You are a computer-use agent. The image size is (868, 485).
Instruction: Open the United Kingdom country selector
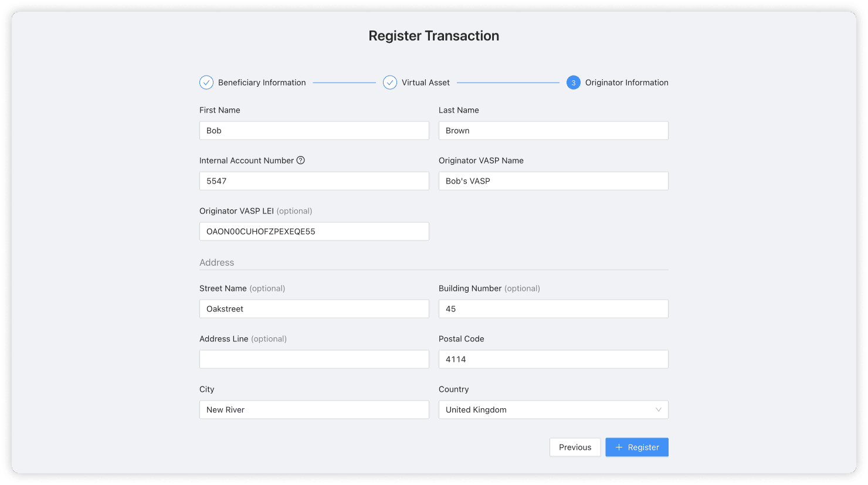[x=545, y=410]
